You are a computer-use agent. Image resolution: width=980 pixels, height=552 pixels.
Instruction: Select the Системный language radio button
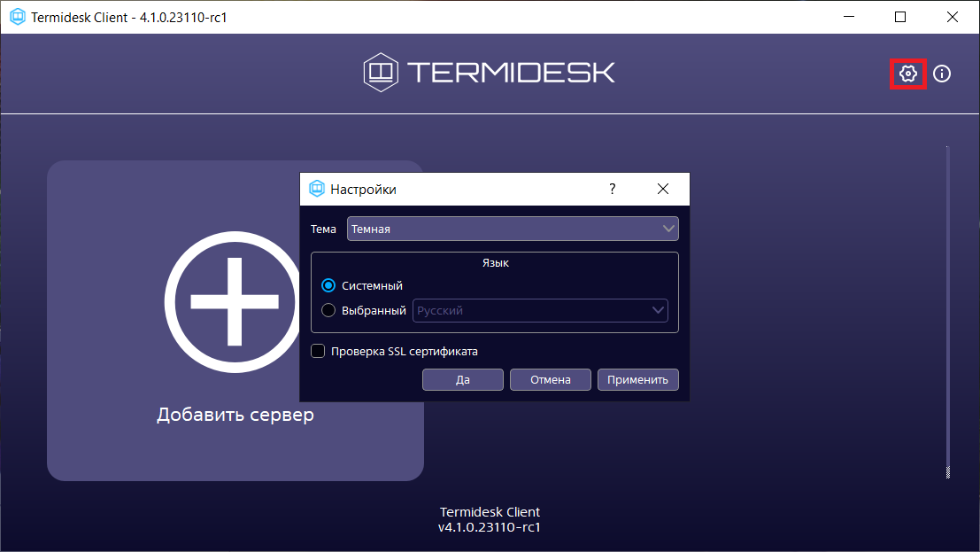pyautogui.click(x=328, y=285)
